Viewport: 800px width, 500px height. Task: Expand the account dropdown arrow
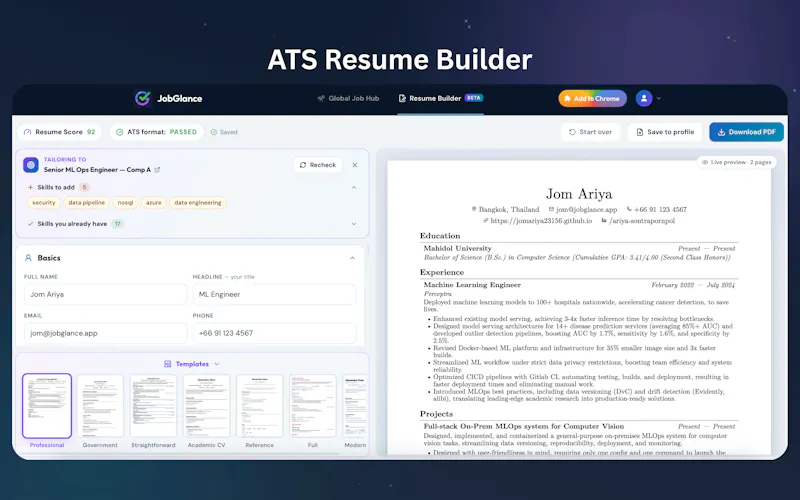pos(659,98)
